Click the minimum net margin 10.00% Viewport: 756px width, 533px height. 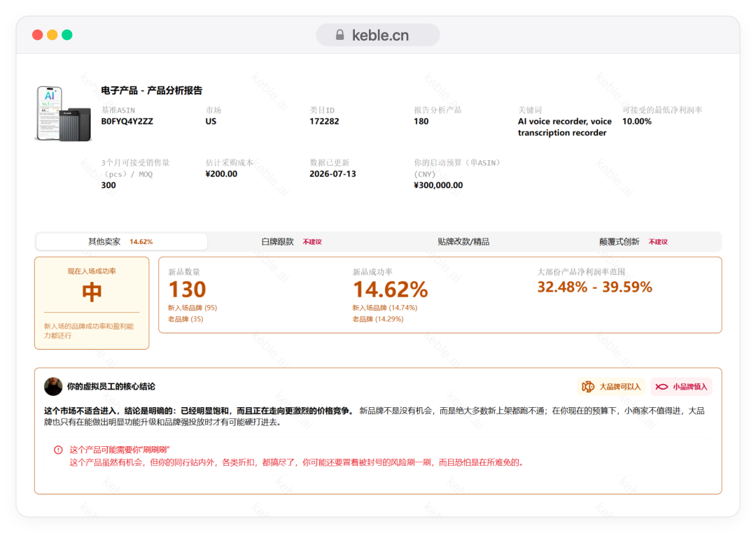[x=636, y=122]
